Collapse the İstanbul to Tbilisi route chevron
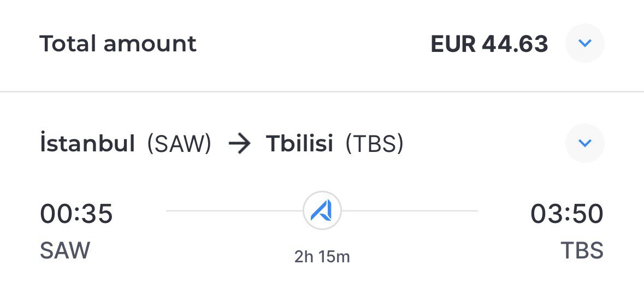 pos(584,143)
